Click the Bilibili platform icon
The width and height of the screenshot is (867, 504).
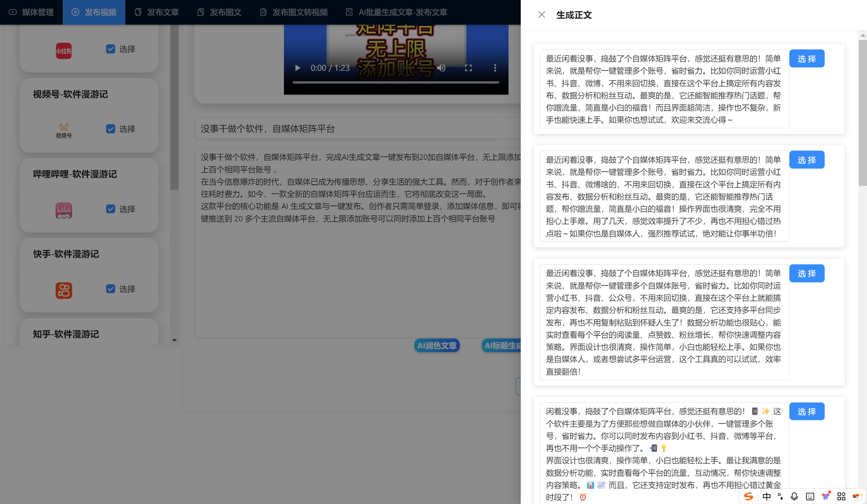[64, 211]
